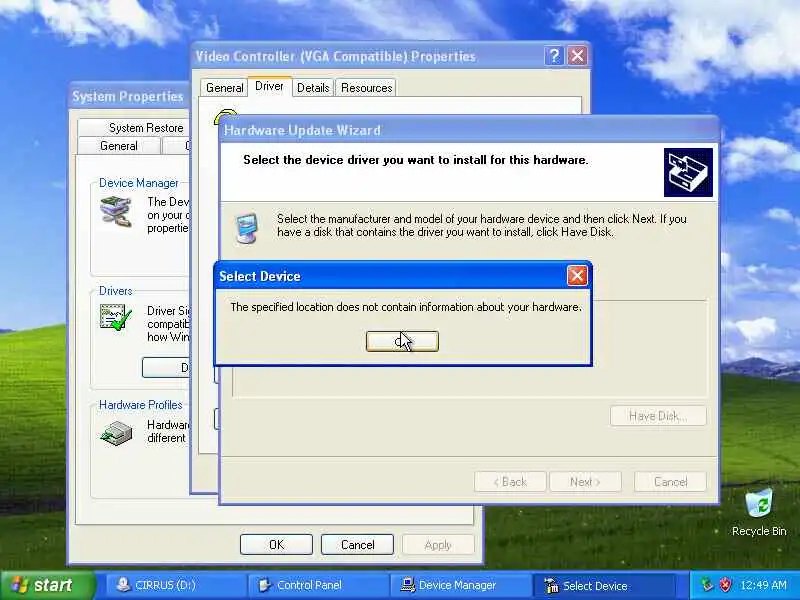Click the error message about specified location
The image size is (800, 600).
point(406,307)
